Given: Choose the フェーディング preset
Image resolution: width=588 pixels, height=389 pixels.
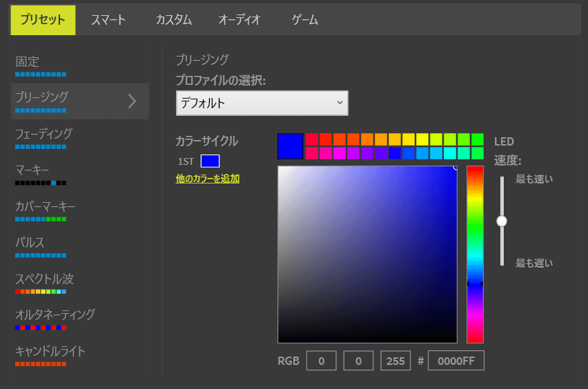Looking at the screenshot, I should [x=43, y=137].
